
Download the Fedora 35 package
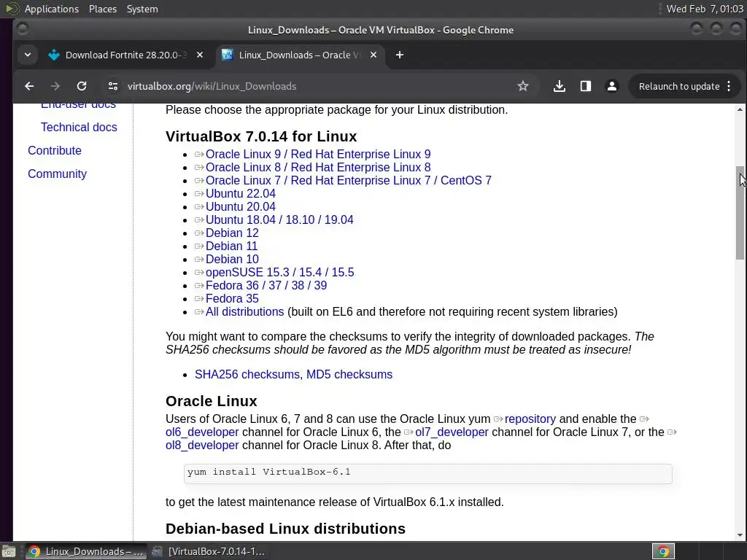coord(232,298)
